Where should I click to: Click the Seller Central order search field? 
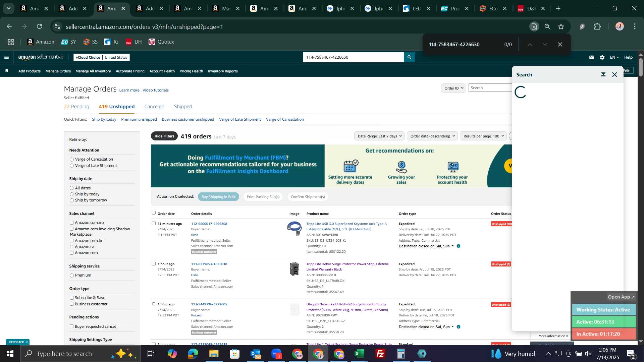click(x=354, y=57)
